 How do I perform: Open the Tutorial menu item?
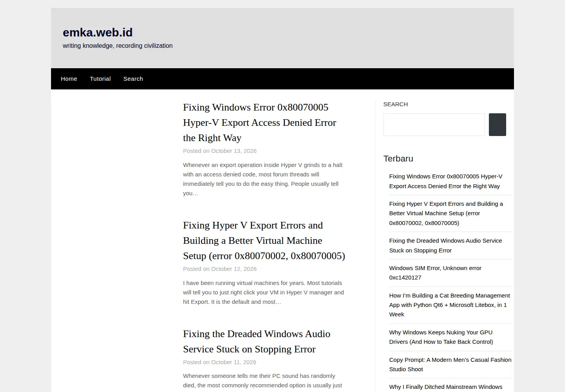tap(100, 79)
